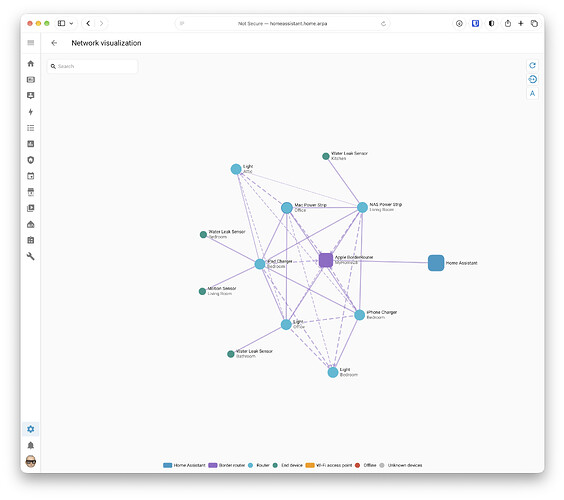Image resolution: width=564 pixels, height=500 pixels.
Task: Open the Media sidebar icon
Action: coord(31,208)
